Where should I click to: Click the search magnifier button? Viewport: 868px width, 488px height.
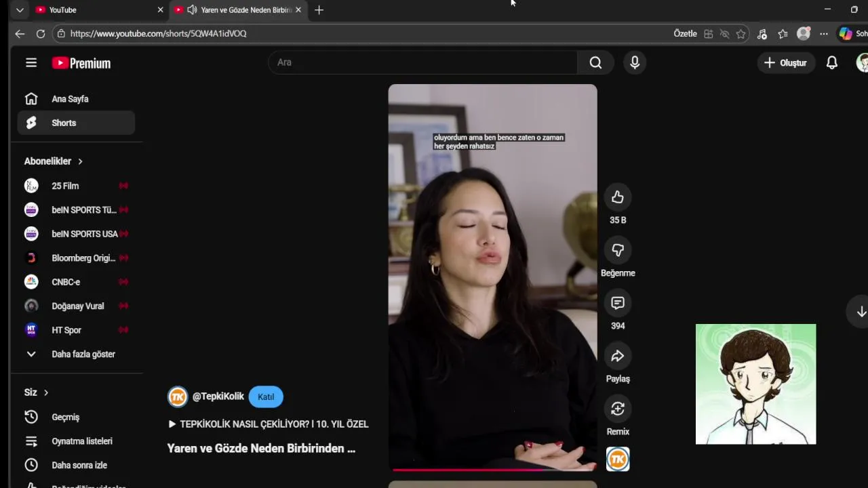tap(595, 62)
